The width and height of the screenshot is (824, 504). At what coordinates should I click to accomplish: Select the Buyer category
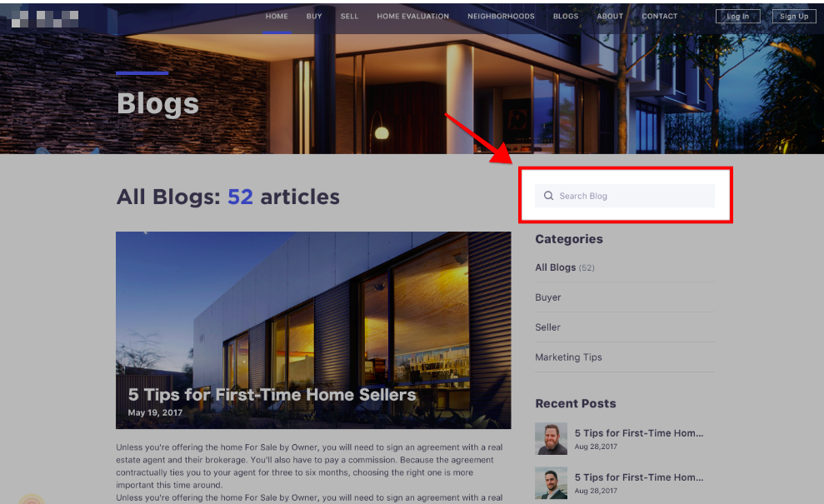(x=547, y=297)
